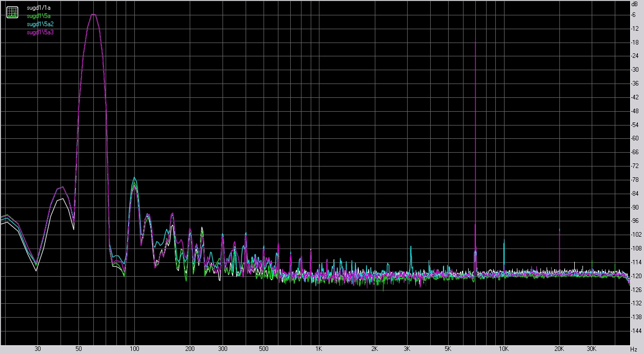Click the -72 dB axis label
This screenshot has width=644, height=354.
[x=634, y=166]
